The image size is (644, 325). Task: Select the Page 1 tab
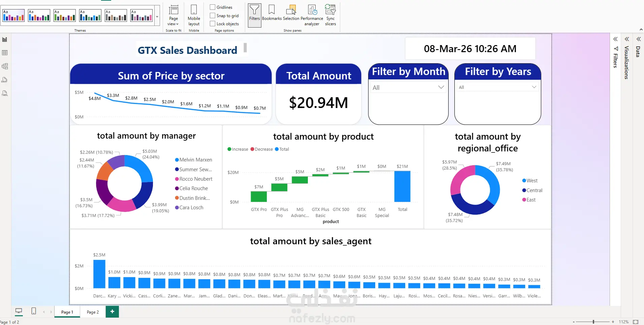67,312
